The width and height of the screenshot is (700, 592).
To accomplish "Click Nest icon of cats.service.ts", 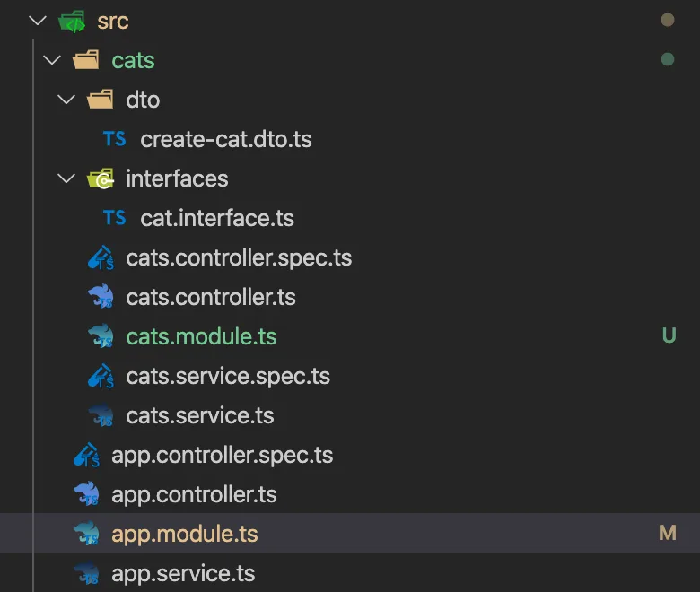I will pos(101,415).
